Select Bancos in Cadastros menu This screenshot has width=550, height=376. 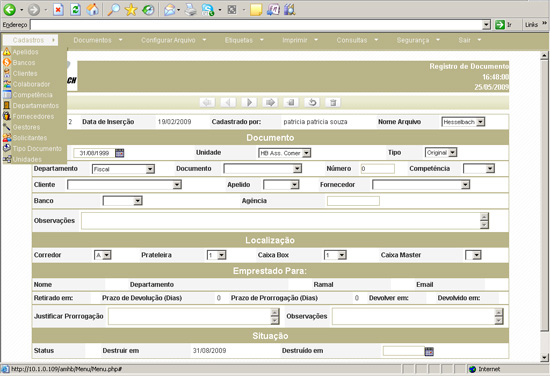click(24, 63)
